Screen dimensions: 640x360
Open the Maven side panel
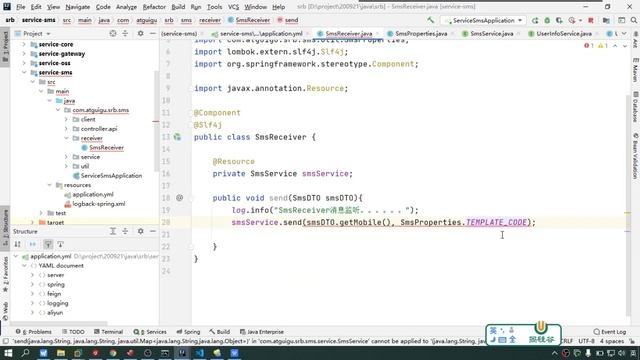pyautogui.click(x=635, y=71)
